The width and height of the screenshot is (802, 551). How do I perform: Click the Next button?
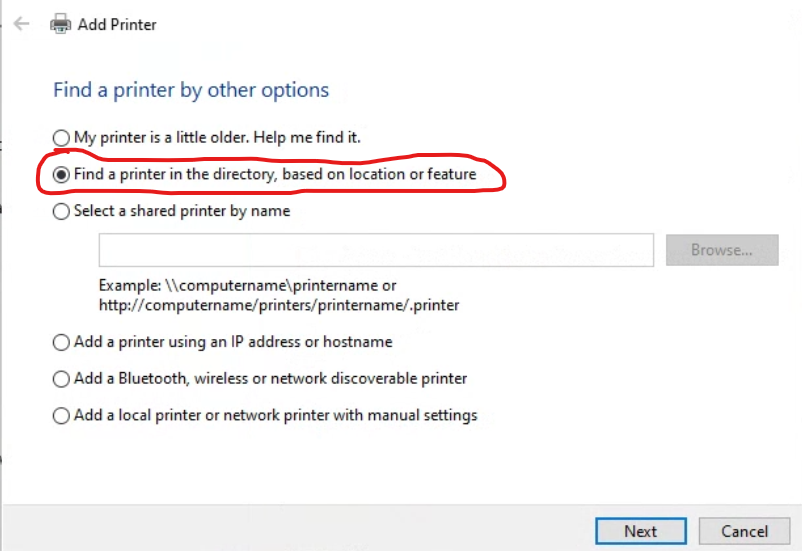[x=640, y=531]
